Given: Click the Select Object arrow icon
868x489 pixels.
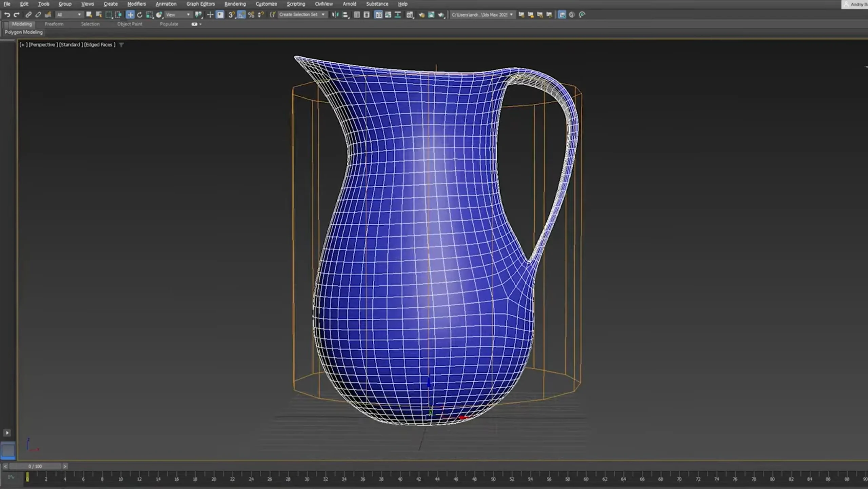Looking at the screenshot, I should [x=89, y=15].
